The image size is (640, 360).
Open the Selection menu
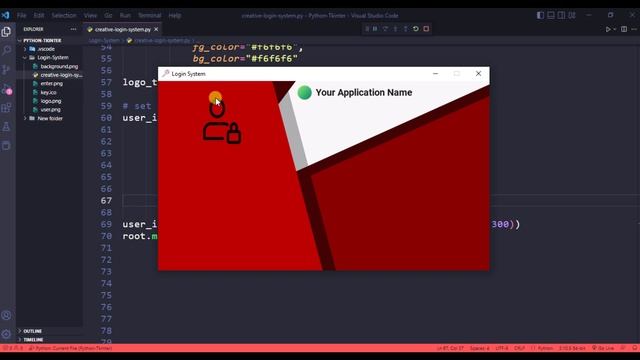click(64, 16)
